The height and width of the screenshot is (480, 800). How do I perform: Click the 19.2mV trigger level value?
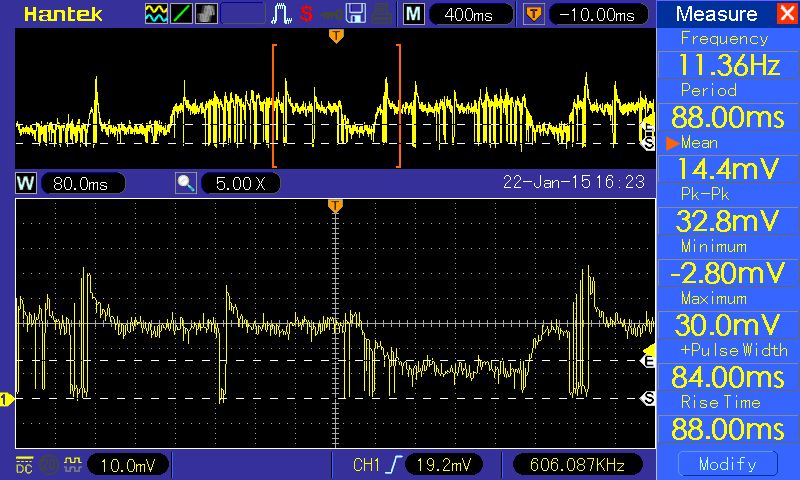point(444,465)
